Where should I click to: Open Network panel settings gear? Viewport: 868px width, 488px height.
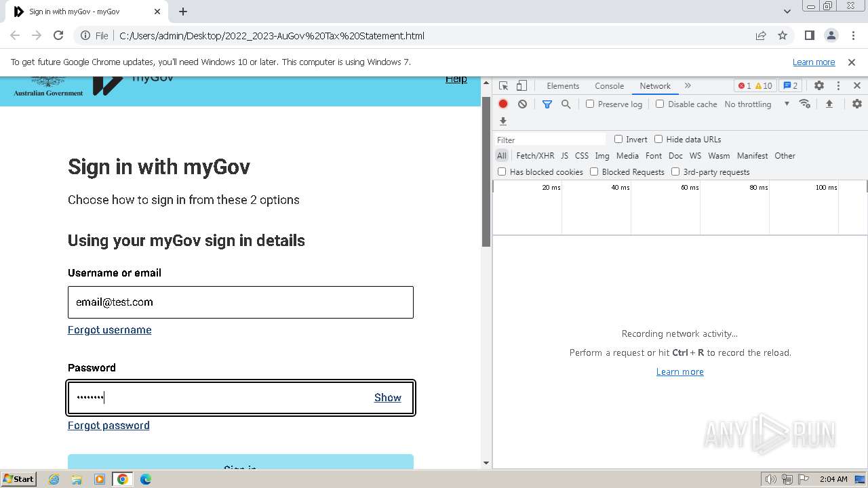(x=857, y=104)
